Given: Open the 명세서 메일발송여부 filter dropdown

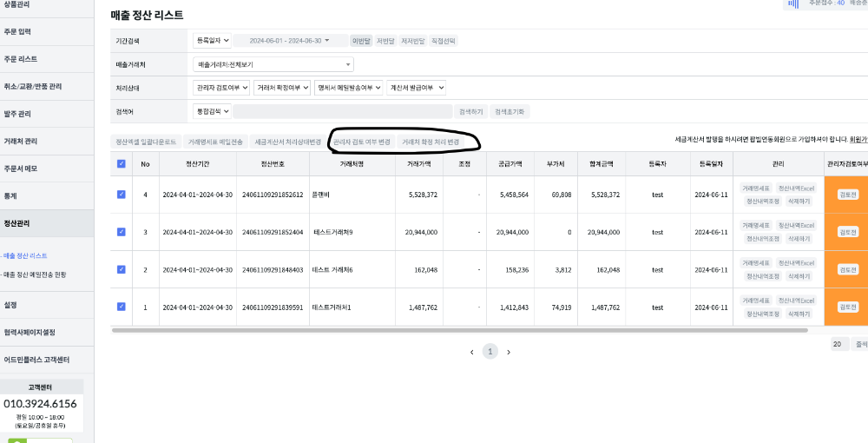Looking at the screenshot, I should (349, 88).
